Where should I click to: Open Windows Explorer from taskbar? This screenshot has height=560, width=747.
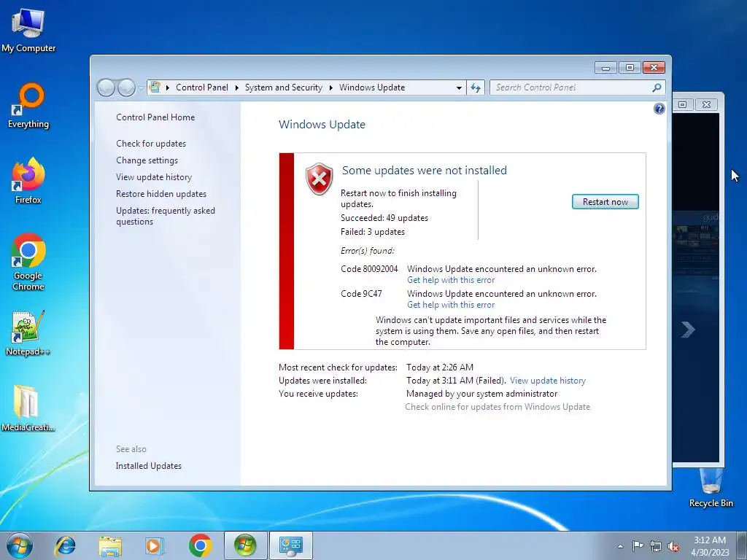pyautogui.click(x=110, y=545)
